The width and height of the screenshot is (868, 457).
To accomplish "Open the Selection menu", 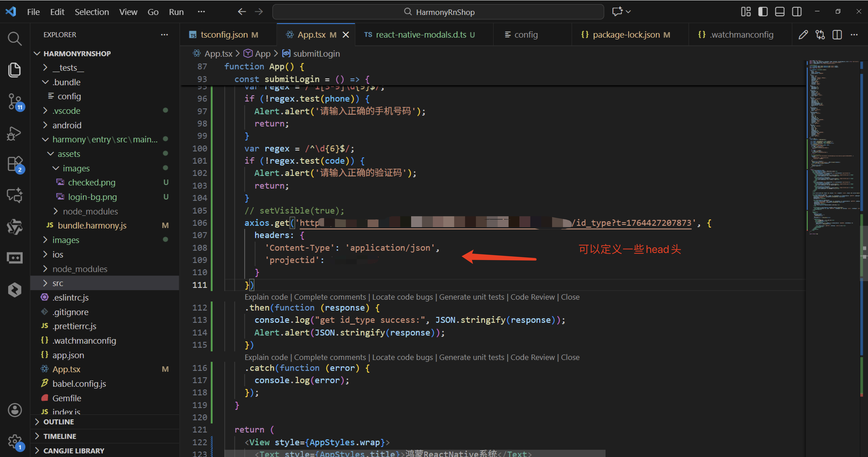I will point(92,12).
